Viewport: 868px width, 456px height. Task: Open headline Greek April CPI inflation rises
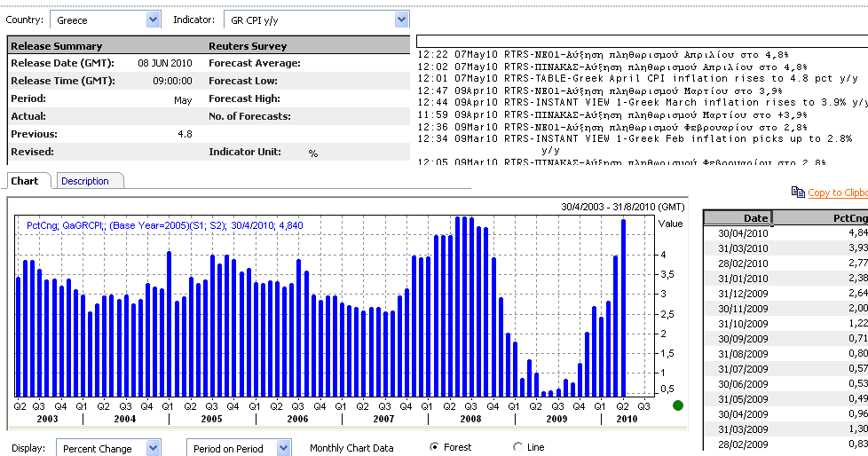(638, 79)
